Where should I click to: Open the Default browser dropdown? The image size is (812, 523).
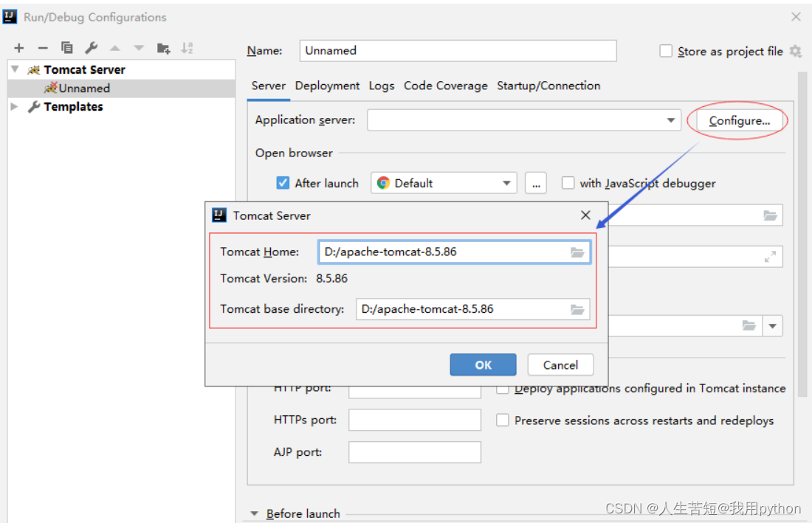pyautogui.click(x=506, y=183)
